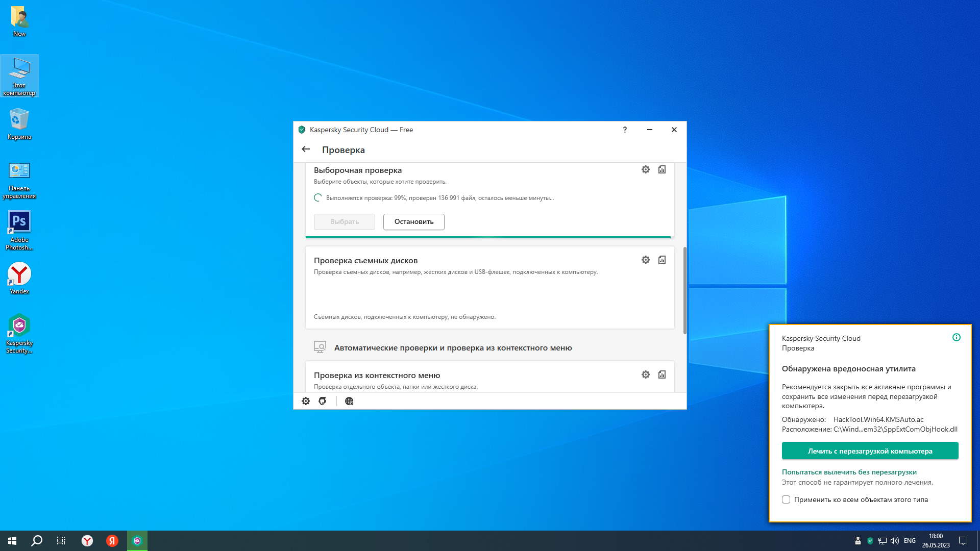Click the info icon in notification popup
Image resolution: width=980 pixels, height=551 pixels.
tap(957, 337)
